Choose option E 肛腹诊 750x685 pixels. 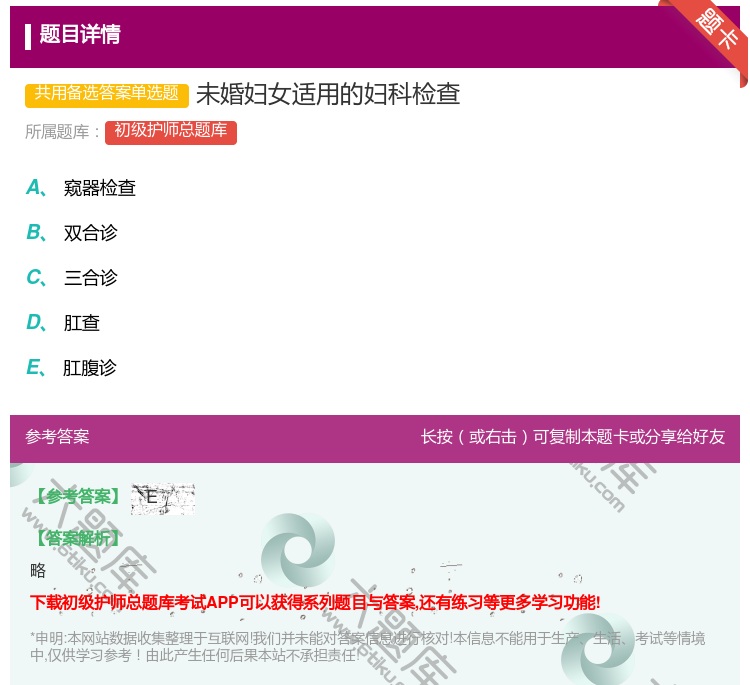click(71, 367)
